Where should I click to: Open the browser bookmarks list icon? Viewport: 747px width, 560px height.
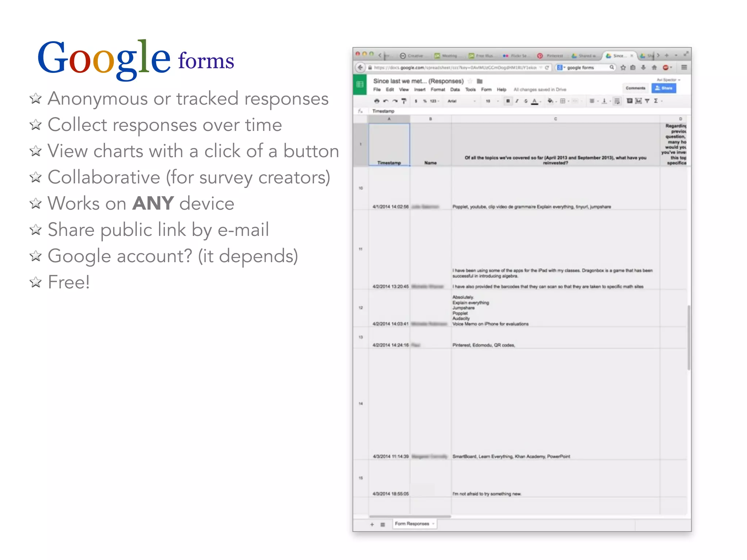(633, 67)
